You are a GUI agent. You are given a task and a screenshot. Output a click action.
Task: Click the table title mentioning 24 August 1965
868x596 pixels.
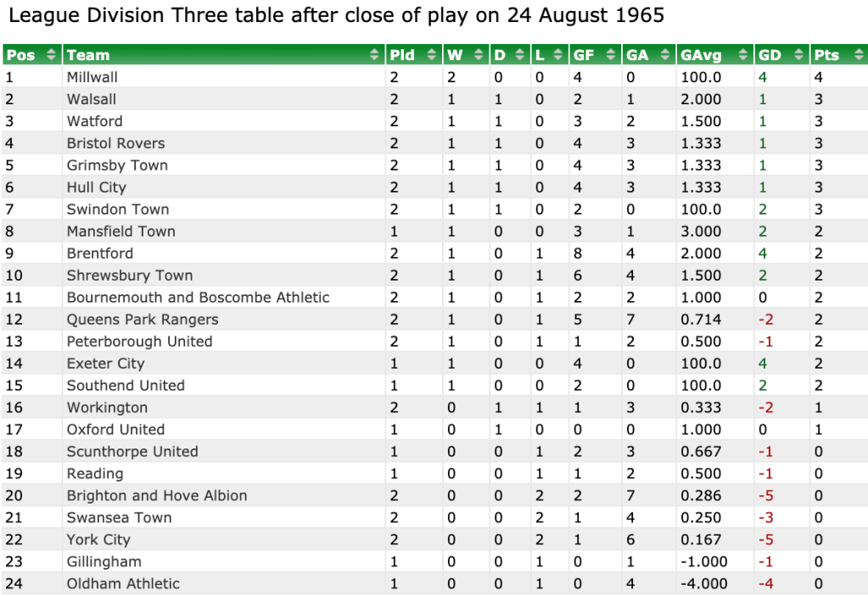[x=336, y=16]
